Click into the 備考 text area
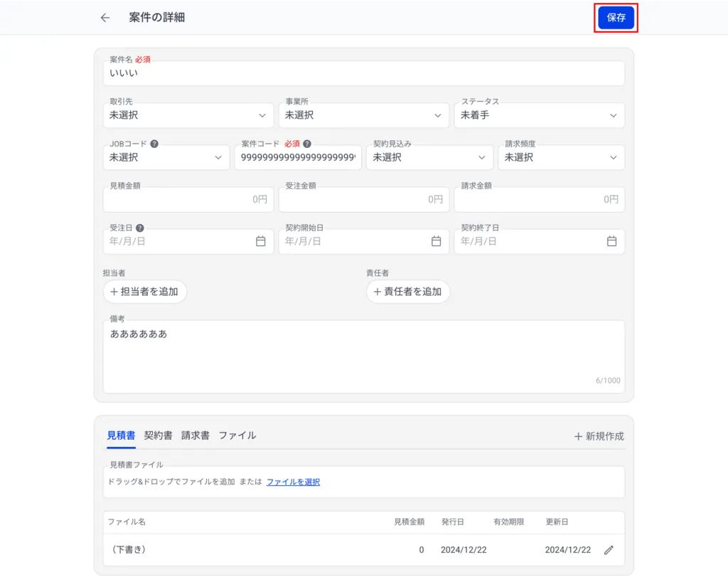Image resolution: width=728 pixels, height=587 pixels. point(363,356)
